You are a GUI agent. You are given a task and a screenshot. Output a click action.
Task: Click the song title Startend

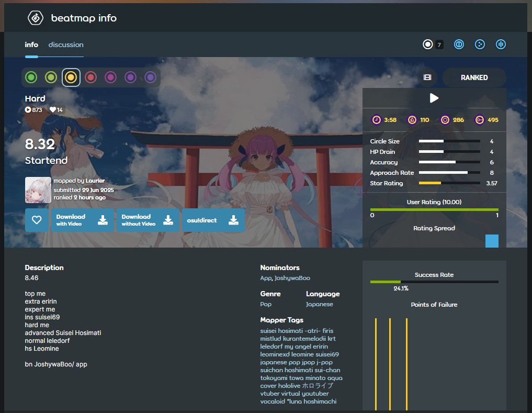coord(46,160)
